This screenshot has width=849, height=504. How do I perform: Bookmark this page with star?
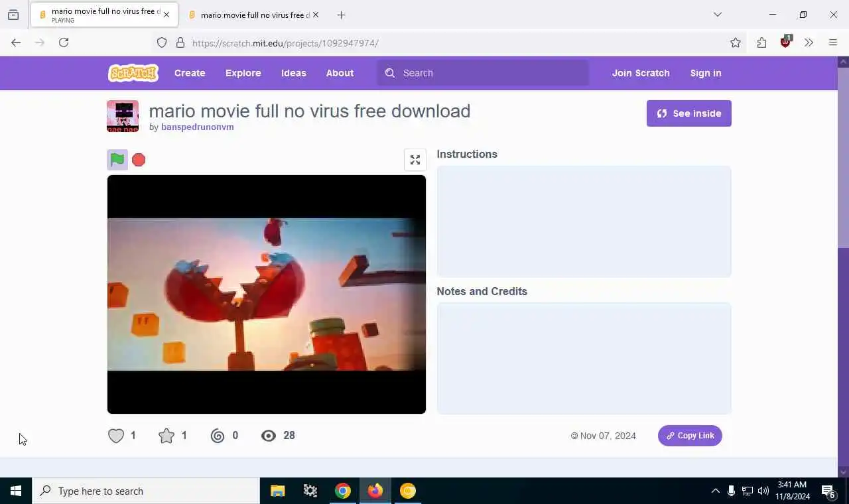(x=736, y=42)
